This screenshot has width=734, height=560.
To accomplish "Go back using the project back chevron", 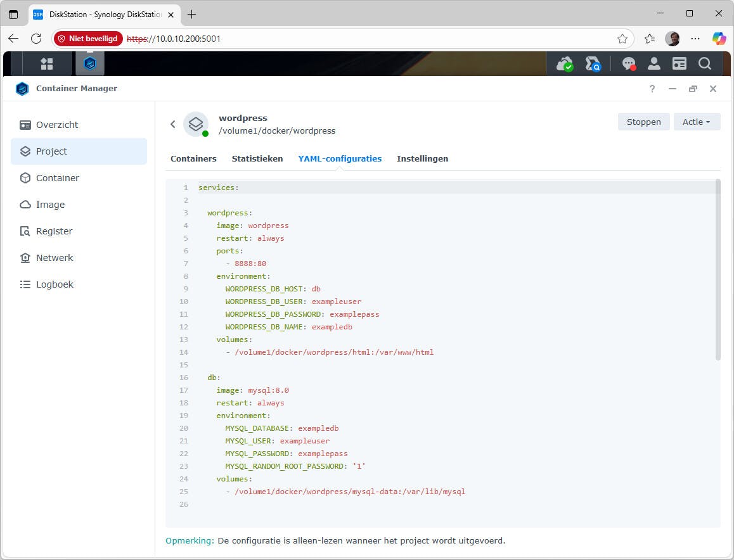I will click(x=172, y=124).
